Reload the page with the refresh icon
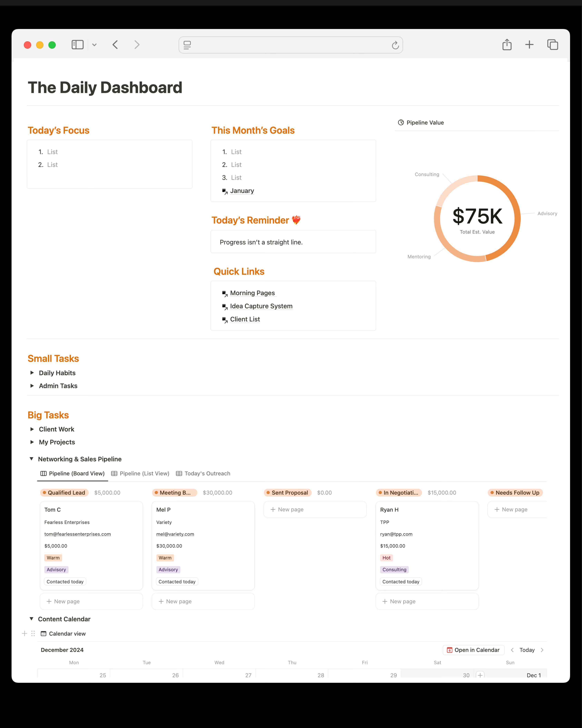 (x=395, y=45)
